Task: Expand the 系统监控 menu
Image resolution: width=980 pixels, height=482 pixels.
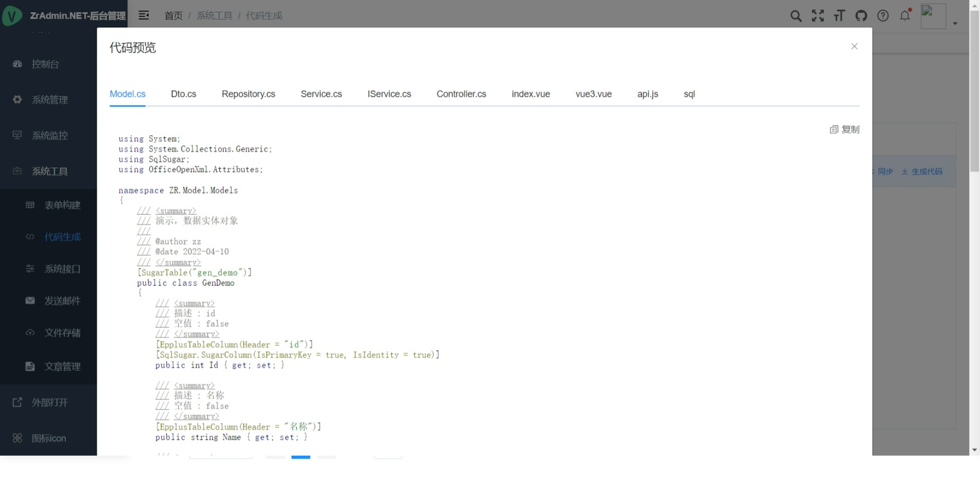Action: 49,136
